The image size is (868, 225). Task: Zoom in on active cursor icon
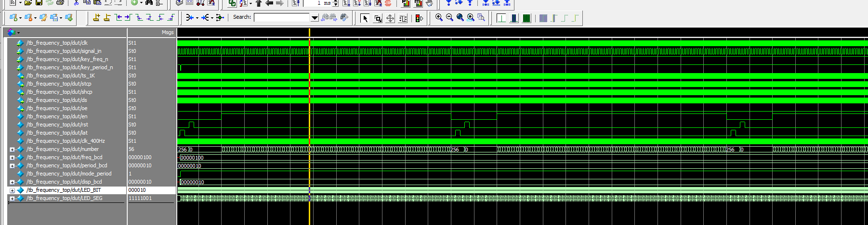(471, 18)
